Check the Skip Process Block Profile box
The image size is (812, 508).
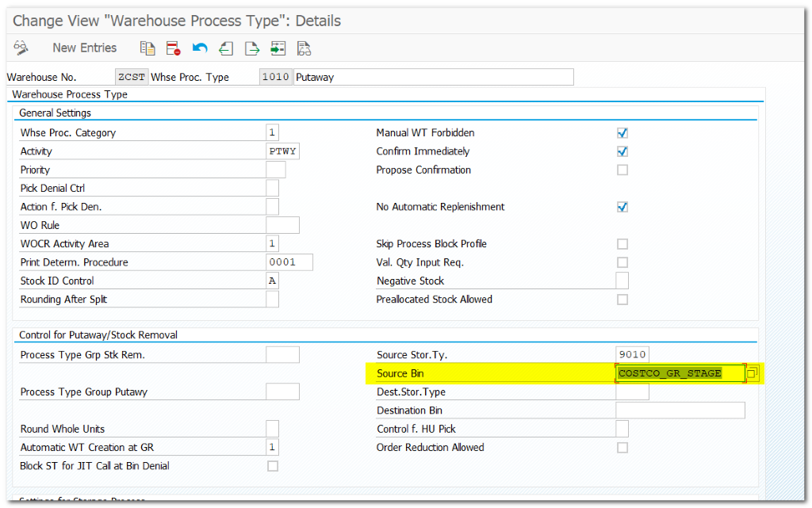[x=622, y=243]
